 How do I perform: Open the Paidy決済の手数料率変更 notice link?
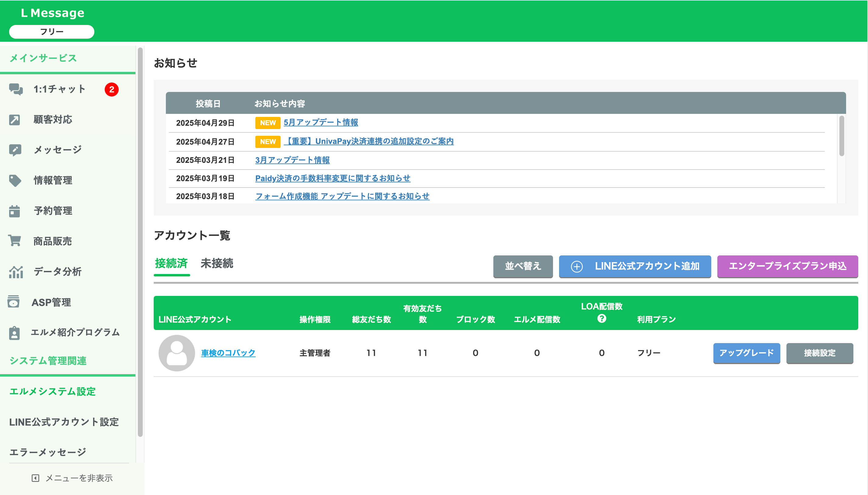pyautogui.click(x=333, y=178)
